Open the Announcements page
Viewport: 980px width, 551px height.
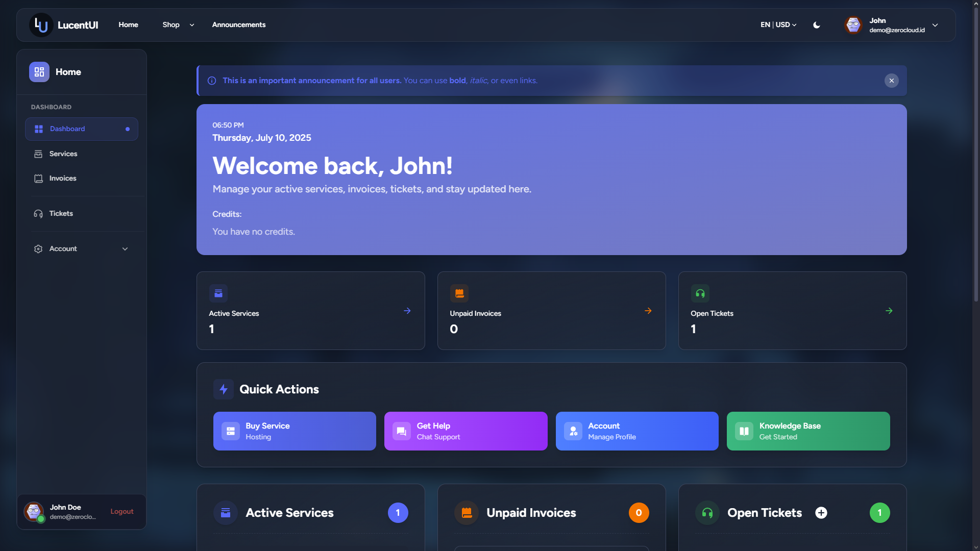click(238, 24)
